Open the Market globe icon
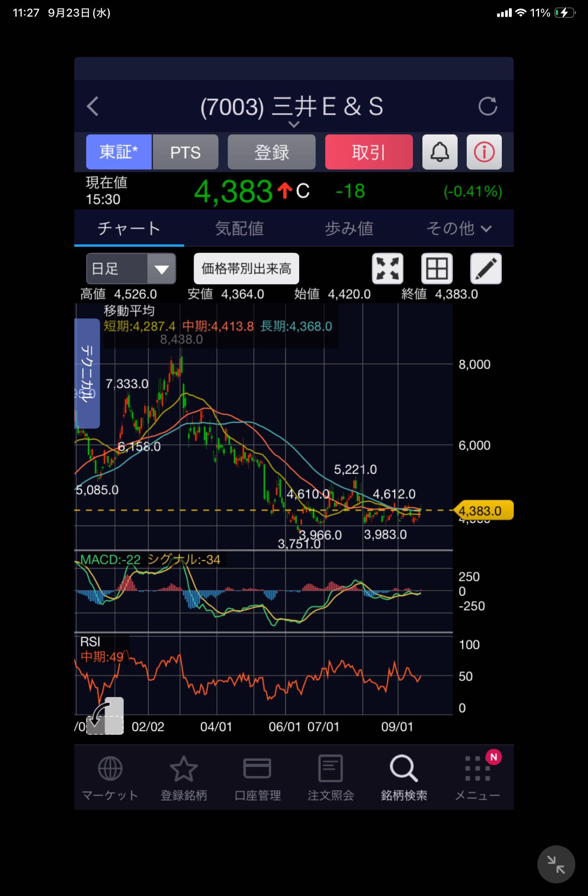This screenshot has height=896, width=588. pyautogui.click(x=110, y=768)
